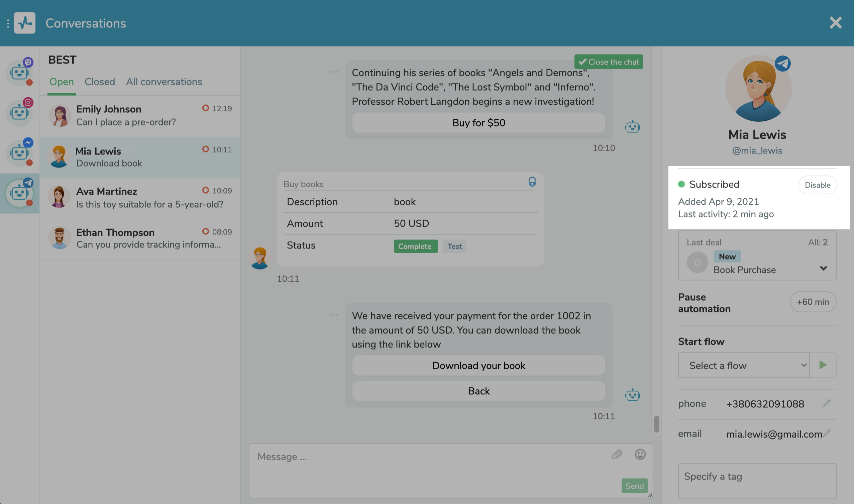
Task: Disable the subscription for Mia Lewis
Action: point(817,185)
